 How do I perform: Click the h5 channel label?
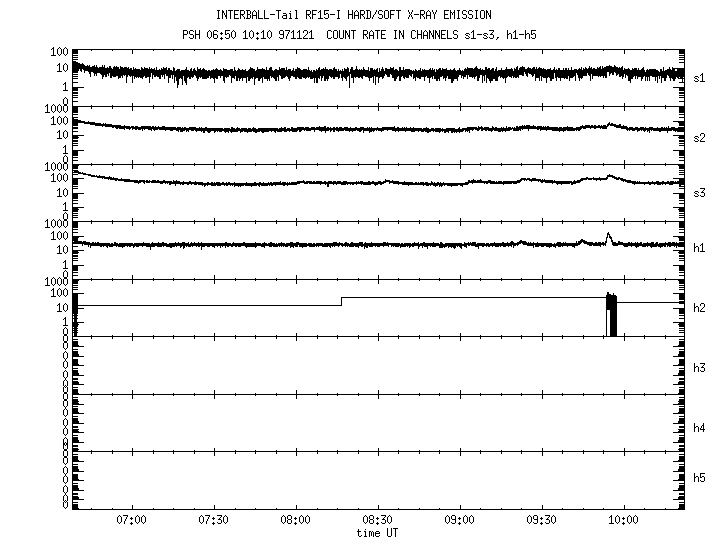(x=700, y=483)
